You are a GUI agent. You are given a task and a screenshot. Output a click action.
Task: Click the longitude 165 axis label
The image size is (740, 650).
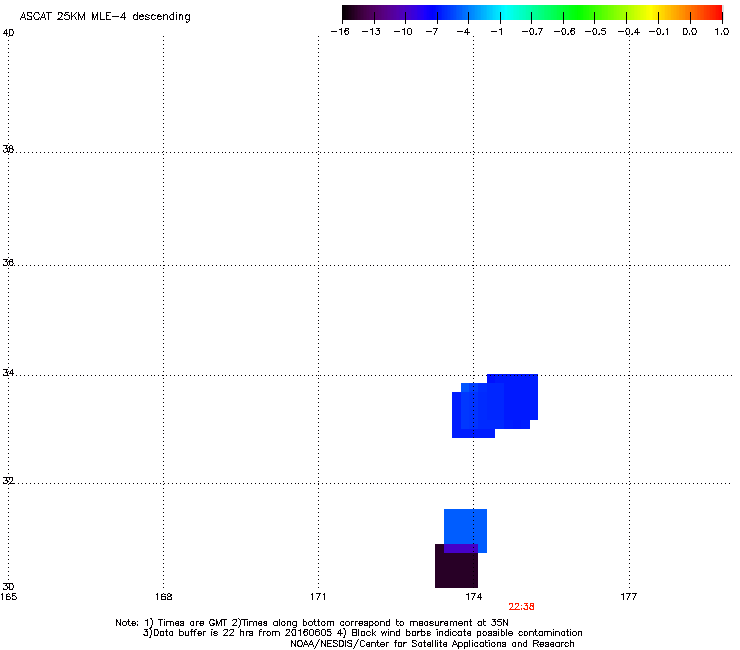tap(8, 597)
